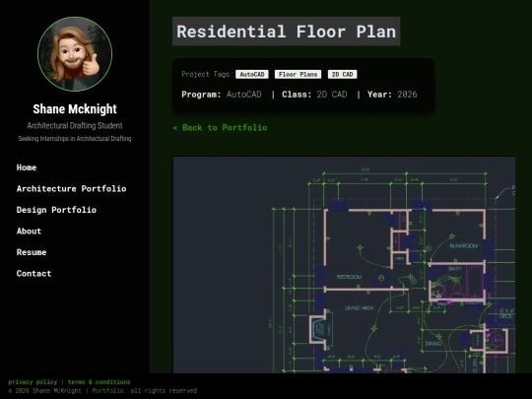Click the AutoCAD project tag
The width and height of the screenshot is (532, 399).
click(252, 74)
